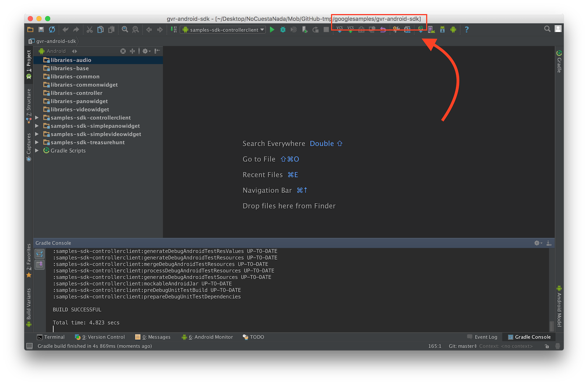Click the user profile icon at top right

click(558, 29)
